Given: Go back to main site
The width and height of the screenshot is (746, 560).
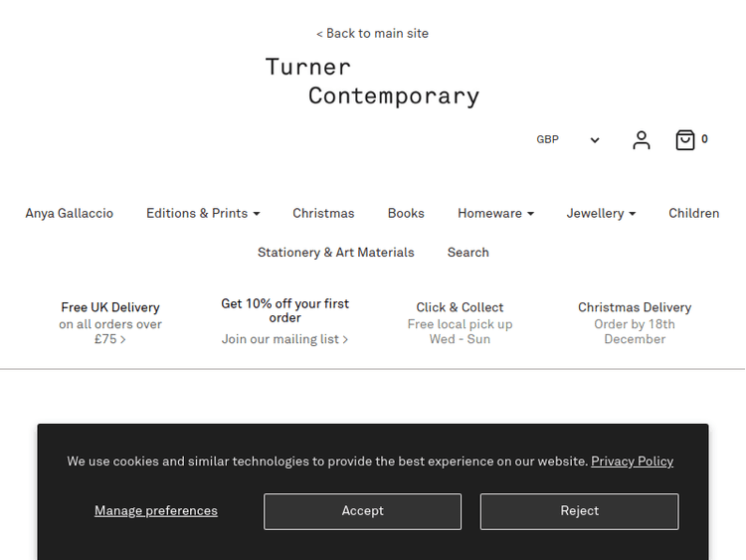Looking at the screenshot, I should [x=372, y=34].
